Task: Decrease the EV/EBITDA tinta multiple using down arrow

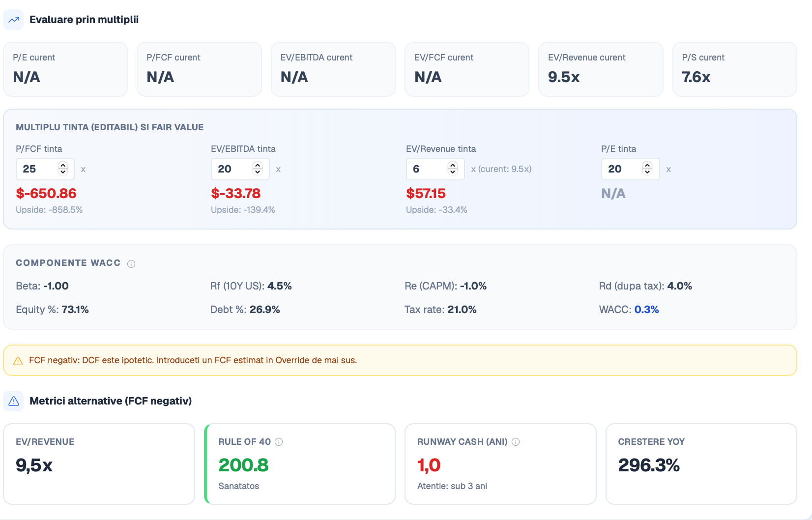Action: (258, 172)
